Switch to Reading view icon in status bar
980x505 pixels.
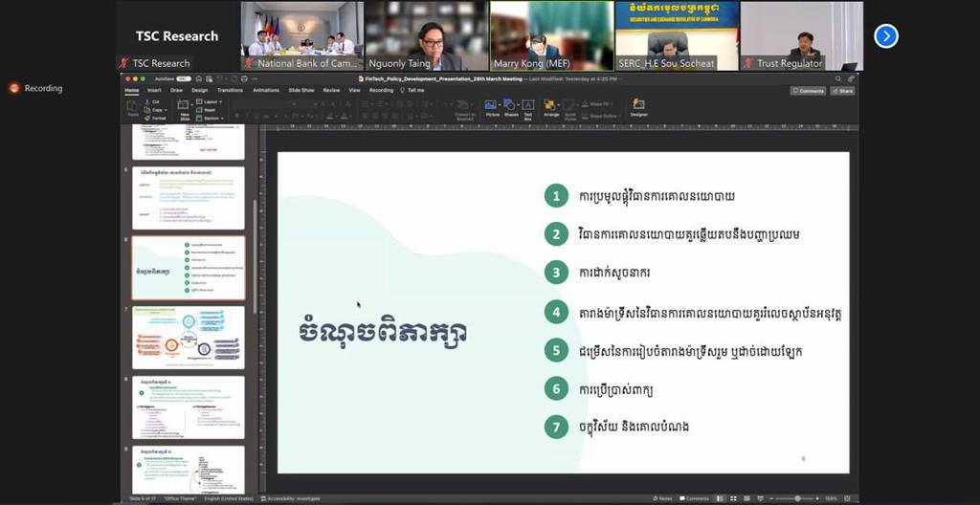coord(746,498)
